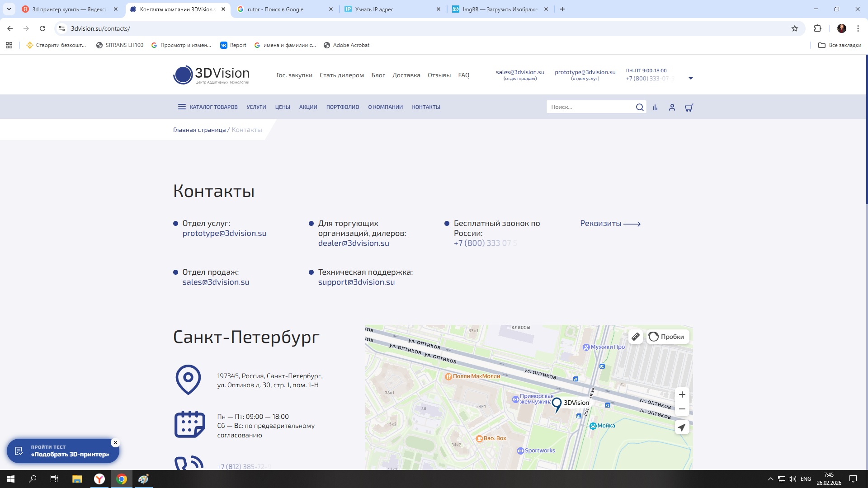Bookmark page with star icon

coord(794,28)
